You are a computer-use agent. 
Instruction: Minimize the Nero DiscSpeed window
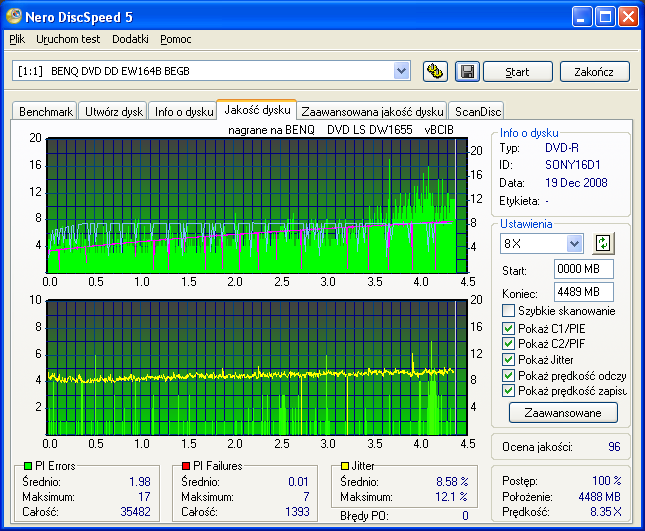tap(582, 17)
